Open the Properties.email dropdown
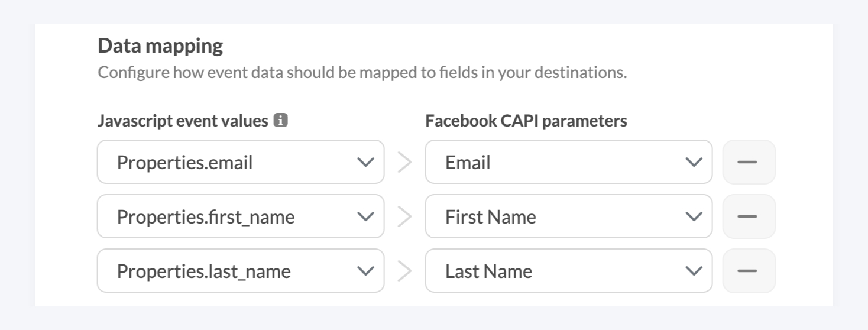The image size is (868, 330). point(241,162)
